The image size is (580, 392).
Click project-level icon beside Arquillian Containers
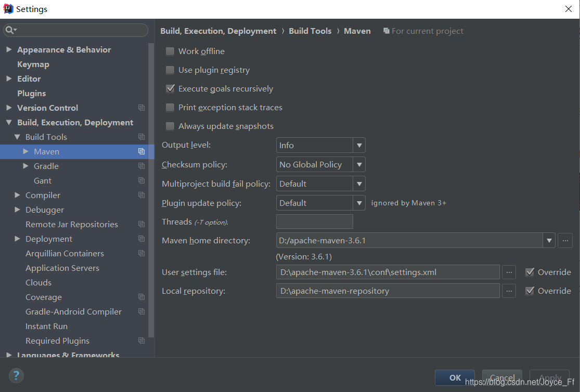coord(141,253)
